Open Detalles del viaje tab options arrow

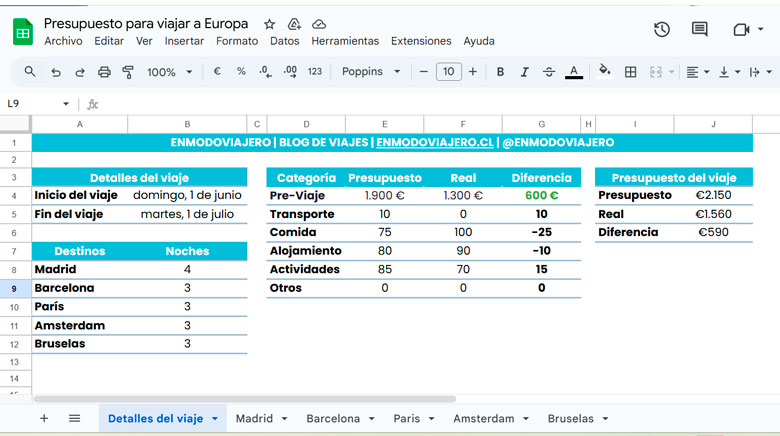tap(215, 419)
